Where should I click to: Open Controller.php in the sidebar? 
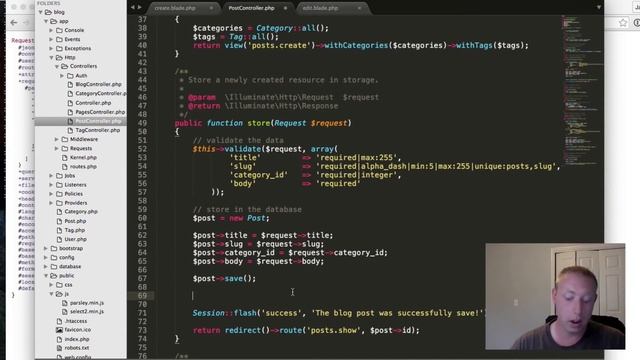pyautogui.click(x=93, y=103)
